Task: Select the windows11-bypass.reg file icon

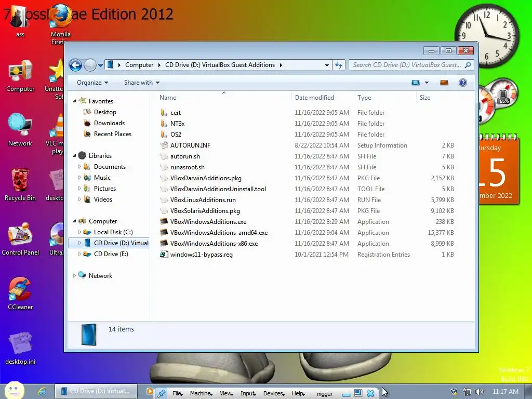Action: point(164,254)
